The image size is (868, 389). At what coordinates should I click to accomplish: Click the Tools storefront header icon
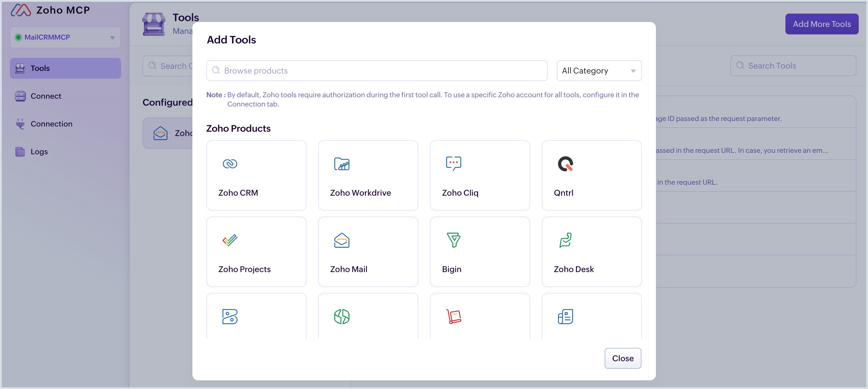pos(154,24)
